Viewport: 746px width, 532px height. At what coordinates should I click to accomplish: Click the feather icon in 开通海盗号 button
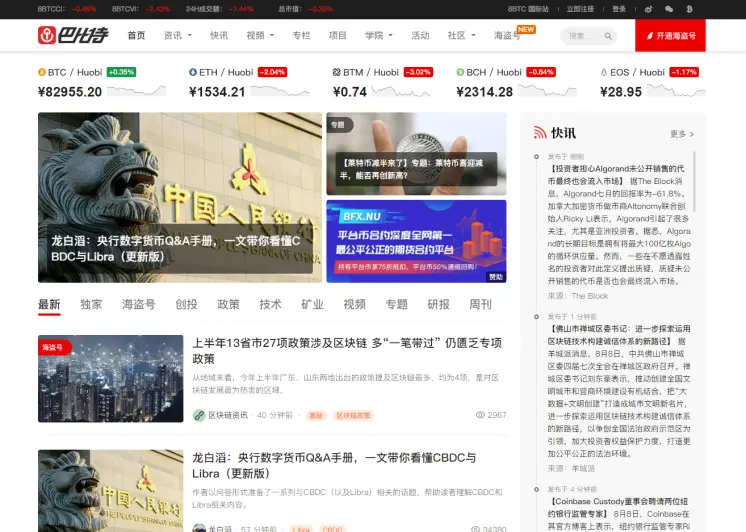tap(649, 36)
